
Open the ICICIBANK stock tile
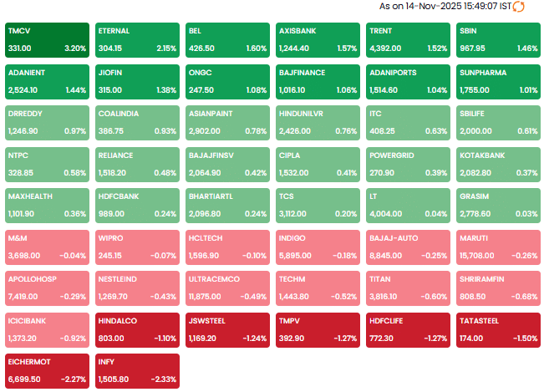(47, 327)
